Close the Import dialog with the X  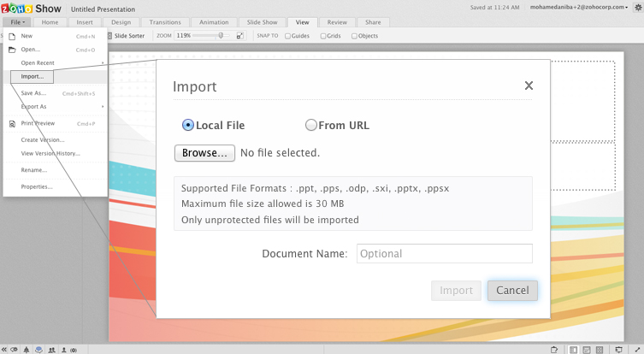[529, 86]
